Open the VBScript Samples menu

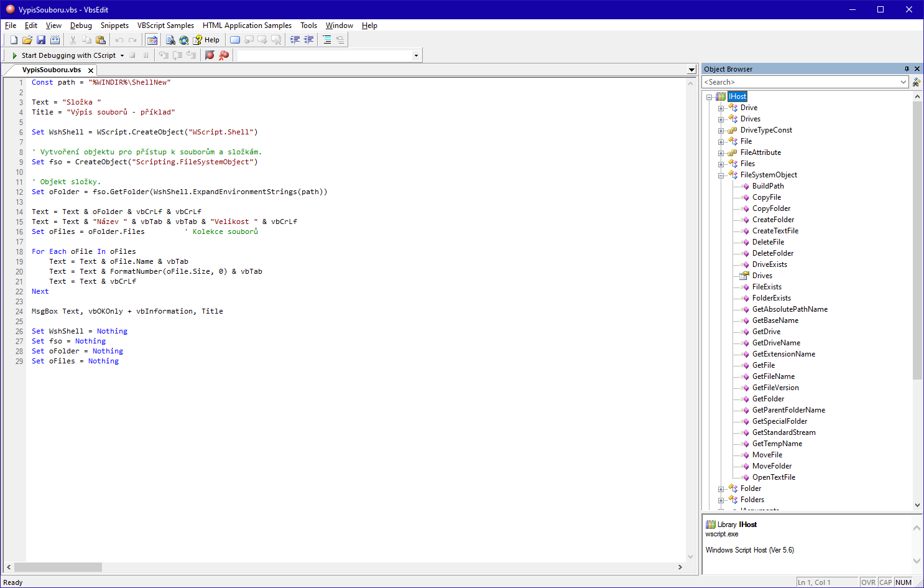coord(165,26)
